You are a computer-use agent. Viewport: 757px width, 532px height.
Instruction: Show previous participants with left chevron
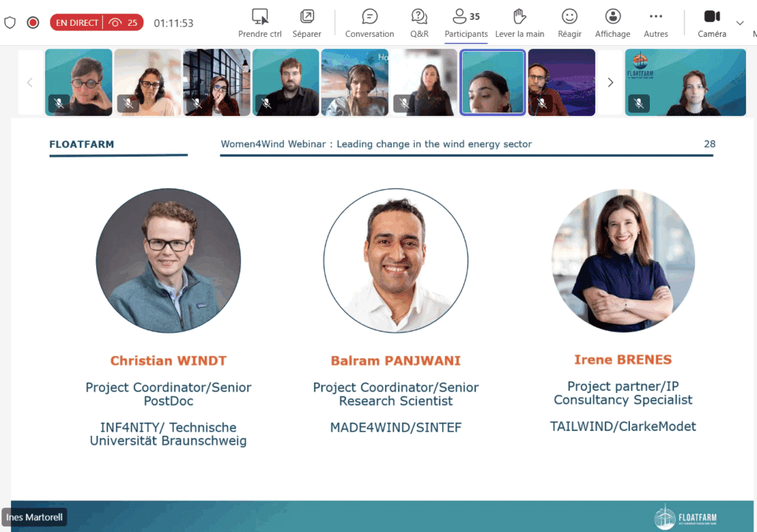(x=30, y=83)
